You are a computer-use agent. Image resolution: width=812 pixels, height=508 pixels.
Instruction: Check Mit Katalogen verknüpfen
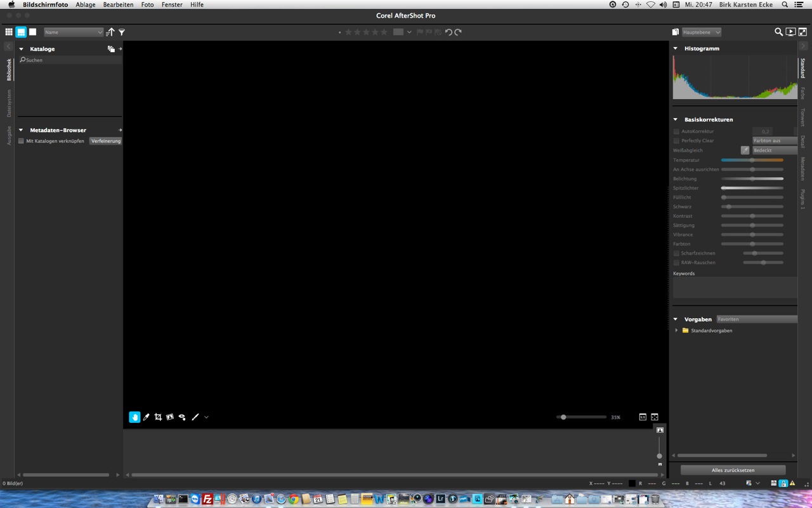[21, 141]
